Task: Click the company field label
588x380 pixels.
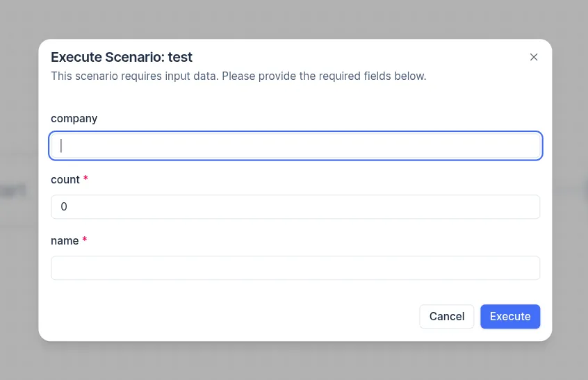Action: click(74, 119)
